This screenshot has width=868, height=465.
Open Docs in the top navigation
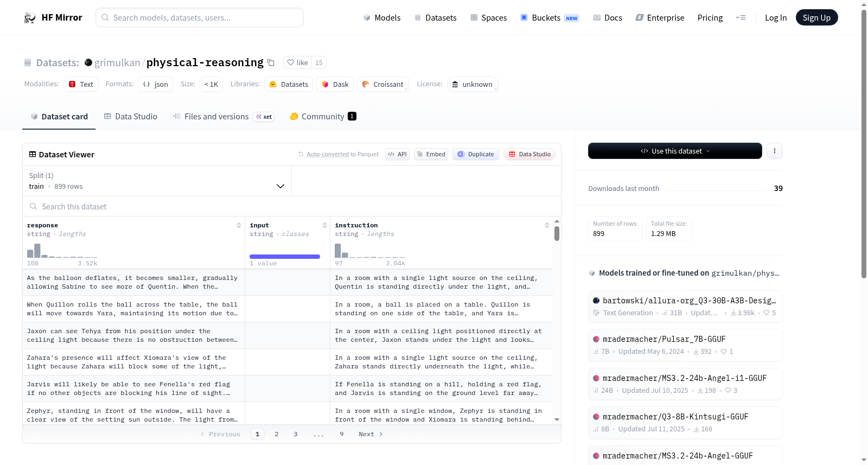pyautogui.click(x=608, y=18)
